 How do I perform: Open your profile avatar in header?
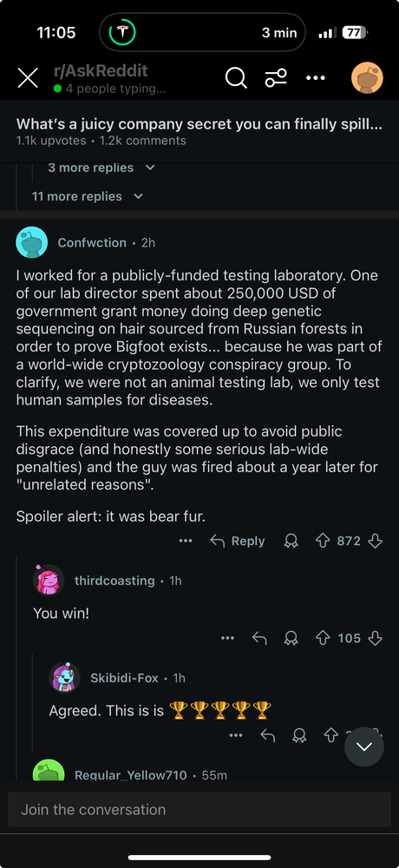pos(367,78)
